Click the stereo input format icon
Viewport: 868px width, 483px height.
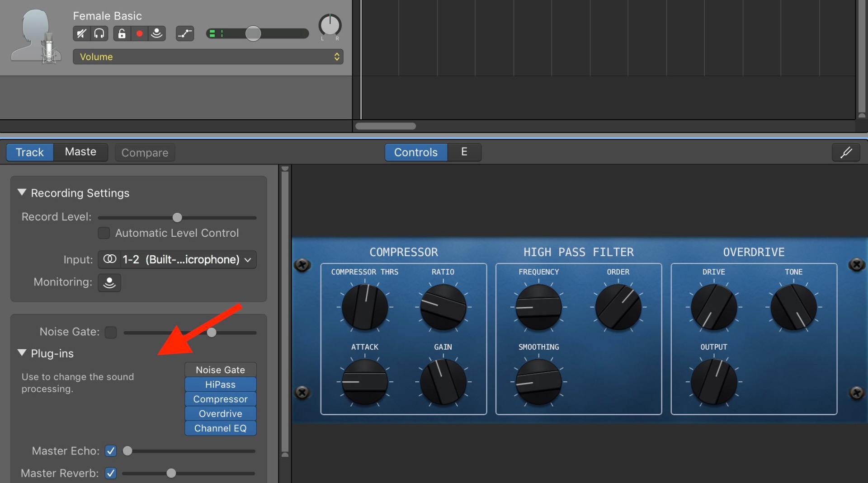110,259
